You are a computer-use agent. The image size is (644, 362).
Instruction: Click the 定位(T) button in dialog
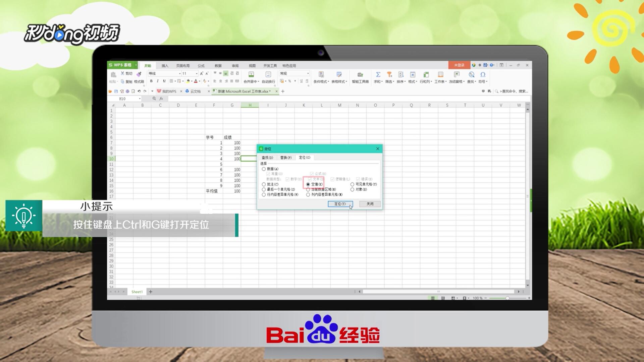(340, 204)
